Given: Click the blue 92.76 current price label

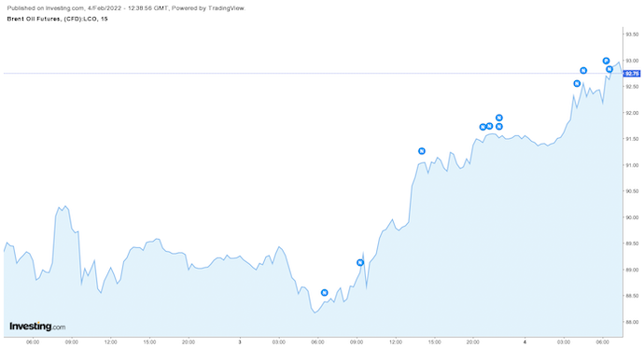Looking at the screenshot, I should pyautogui.click(x=632, y=74).
